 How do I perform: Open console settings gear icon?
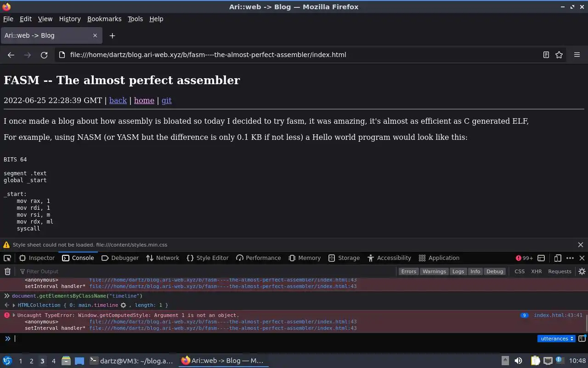point(582,271)
